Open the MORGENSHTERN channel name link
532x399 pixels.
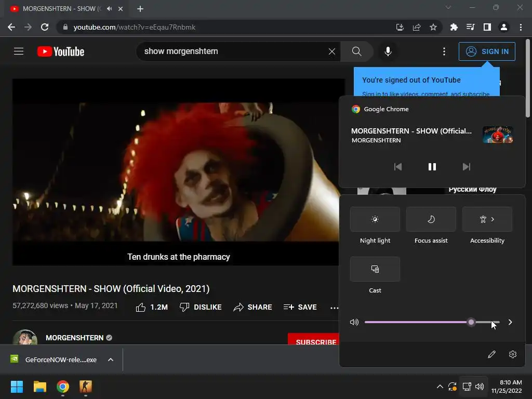[75, 338]
